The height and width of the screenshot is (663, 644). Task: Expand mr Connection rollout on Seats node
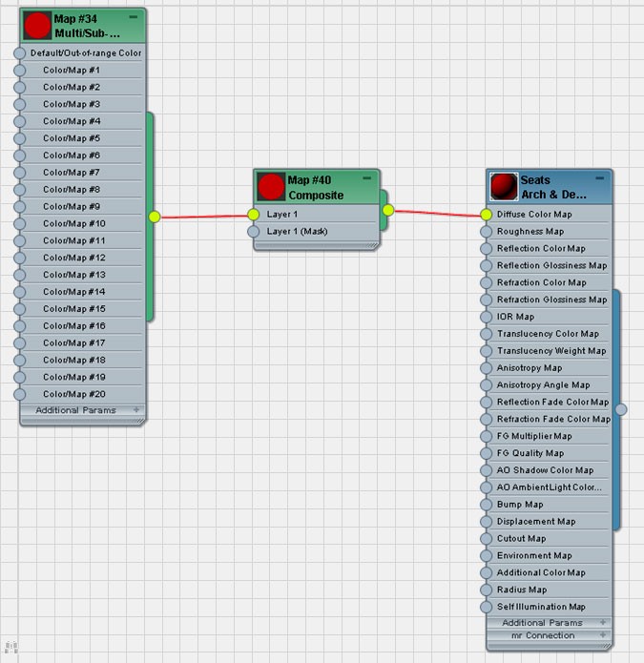click(603, 635)
